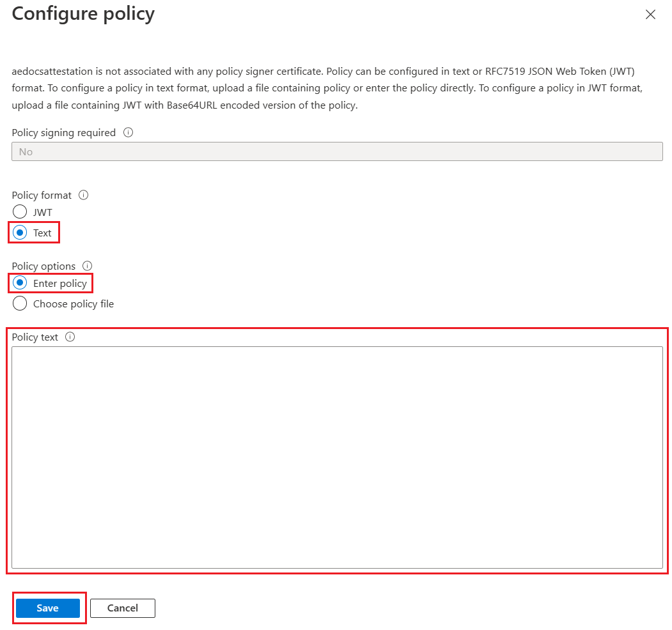
Task: Close the Configure policy panel
Action: 650,15
